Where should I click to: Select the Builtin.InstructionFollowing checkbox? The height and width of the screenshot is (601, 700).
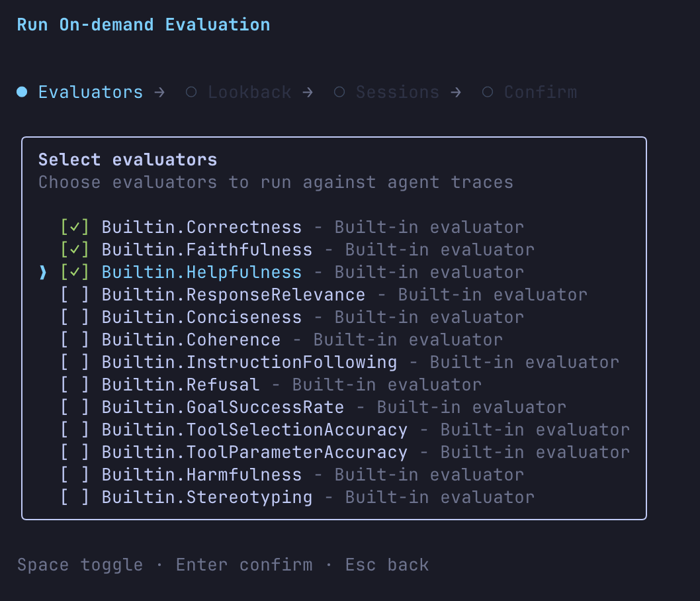click(x=75, y=363)
